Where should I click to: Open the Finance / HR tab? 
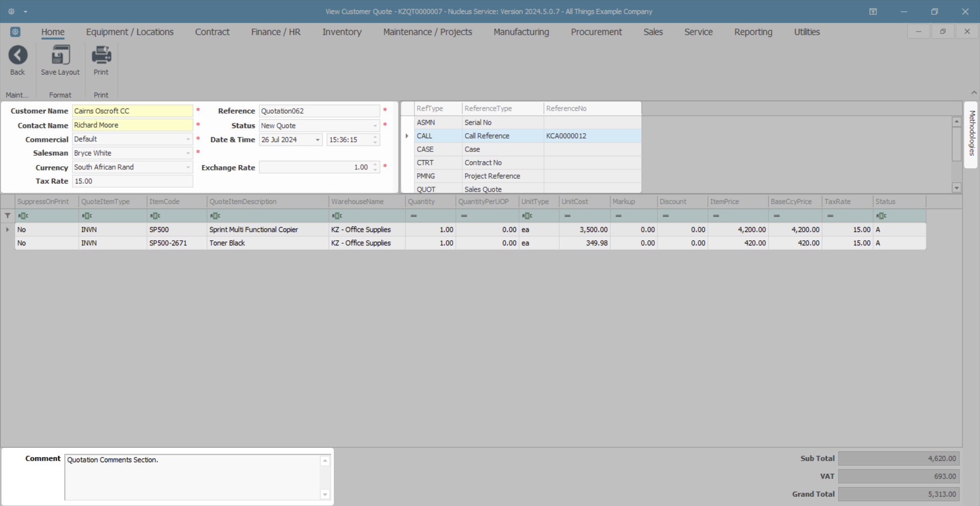tap(276, 32)
